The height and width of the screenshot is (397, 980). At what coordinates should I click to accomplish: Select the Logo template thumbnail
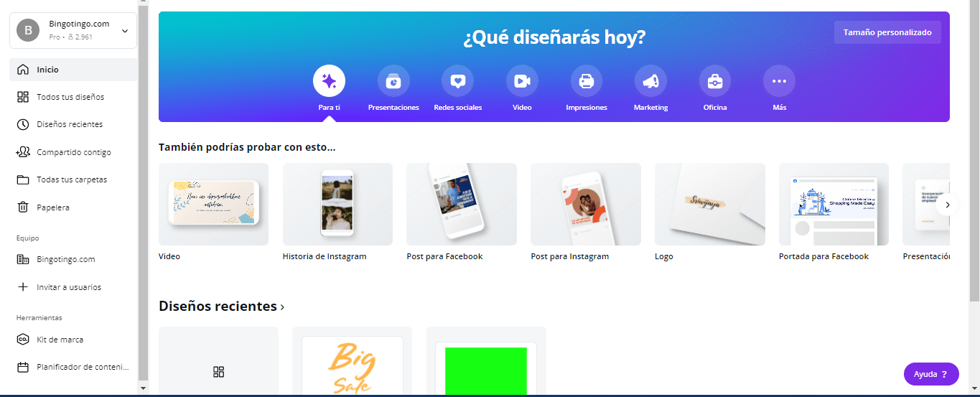tap(709, 204)
